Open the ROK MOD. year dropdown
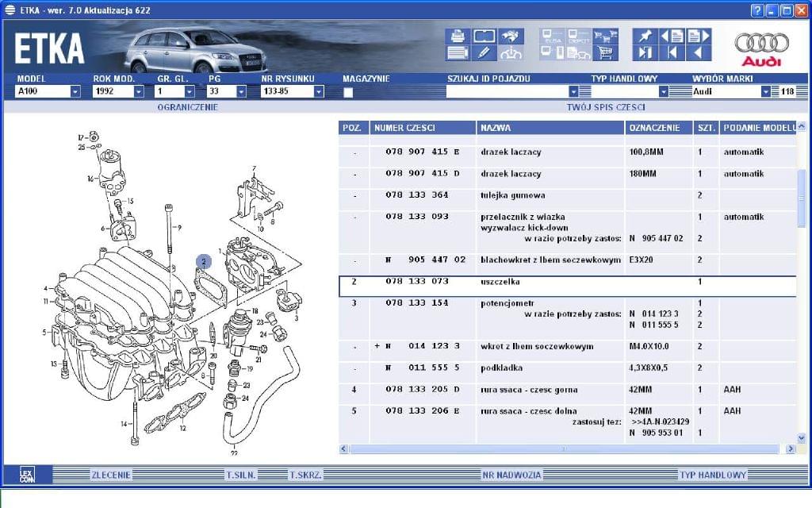 point(138,92)
